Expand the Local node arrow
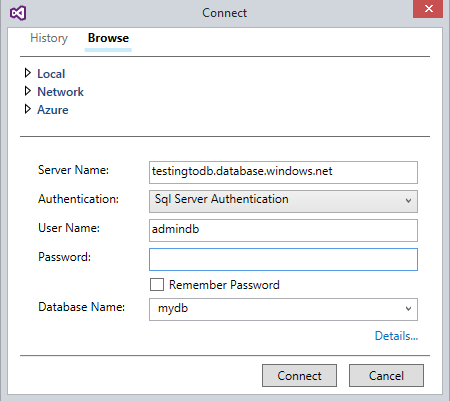450x401 pixels. 28,73
